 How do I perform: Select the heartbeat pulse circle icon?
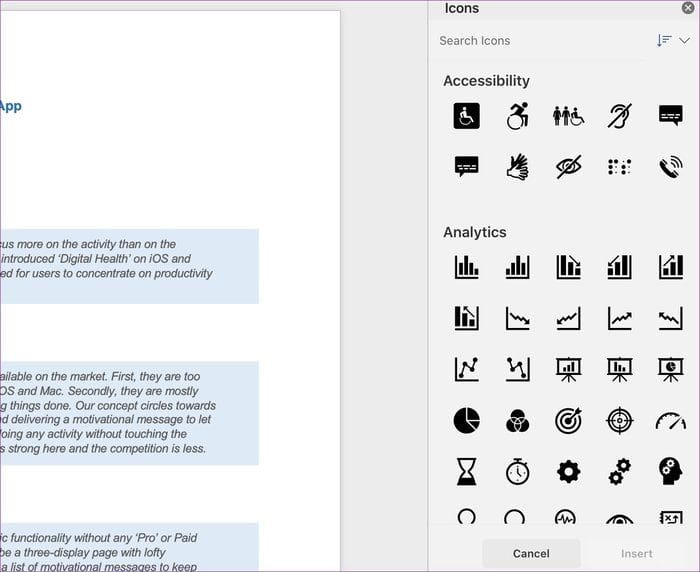pyautogui.click(x=565, y=517)
